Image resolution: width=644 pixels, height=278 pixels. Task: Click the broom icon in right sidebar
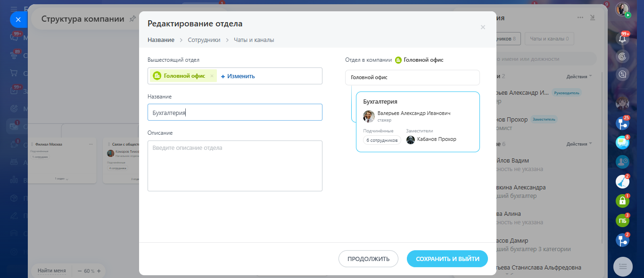622,181
